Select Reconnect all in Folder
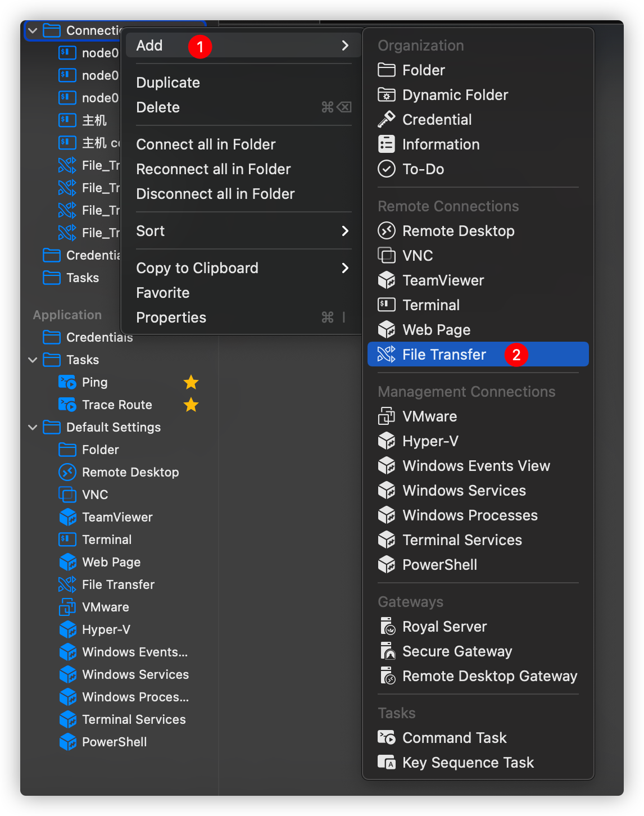Image resolution: width=644 pixels, height=816 pixels. [x=214, y=169]
